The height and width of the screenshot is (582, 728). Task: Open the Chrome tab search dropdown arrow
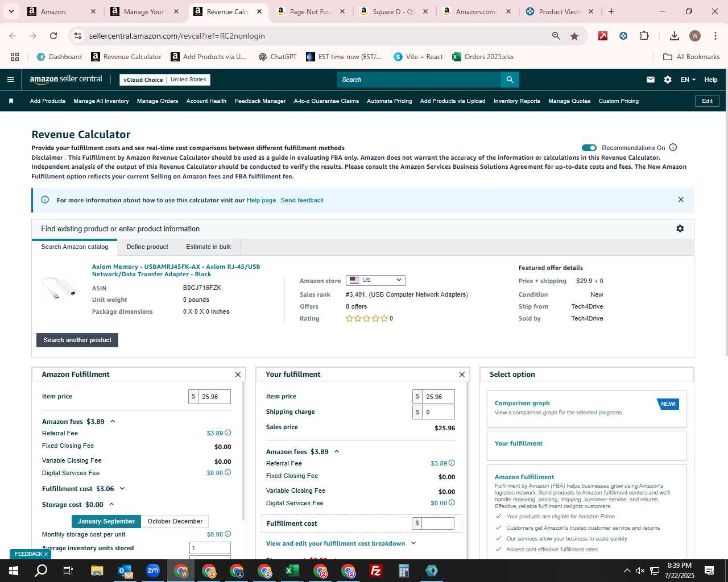pyautogui.click(x=11, y=11)
